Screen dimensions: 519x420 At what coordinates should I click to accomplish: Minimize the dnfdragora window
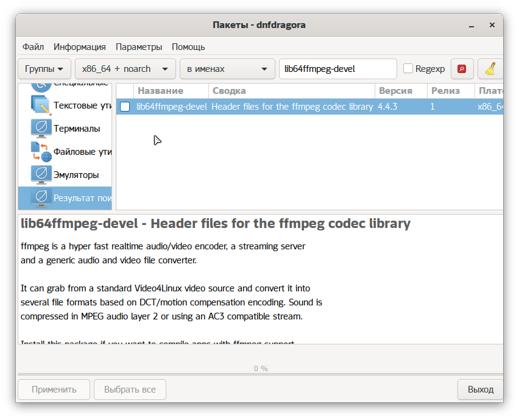pyautogui.click(x=471, y=26)
